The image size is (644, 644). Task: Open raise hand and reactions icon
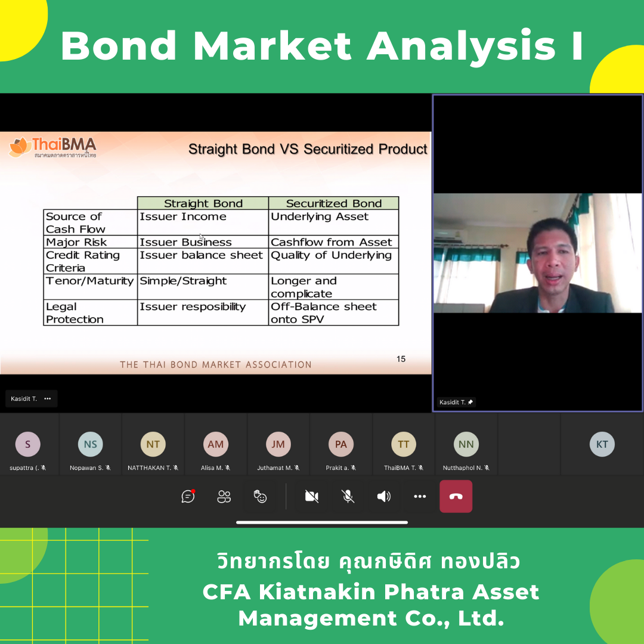pos(261,496)
